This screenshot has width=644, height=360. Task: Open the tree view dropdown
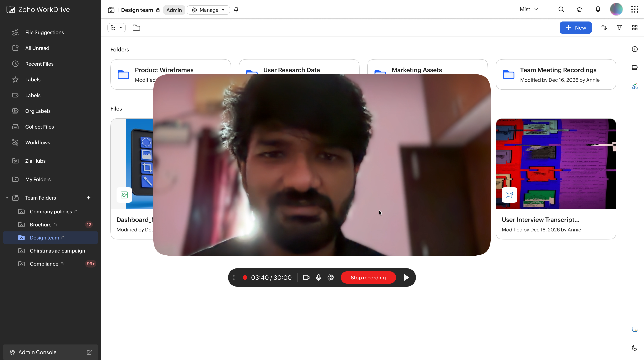(x=117, y=28)
